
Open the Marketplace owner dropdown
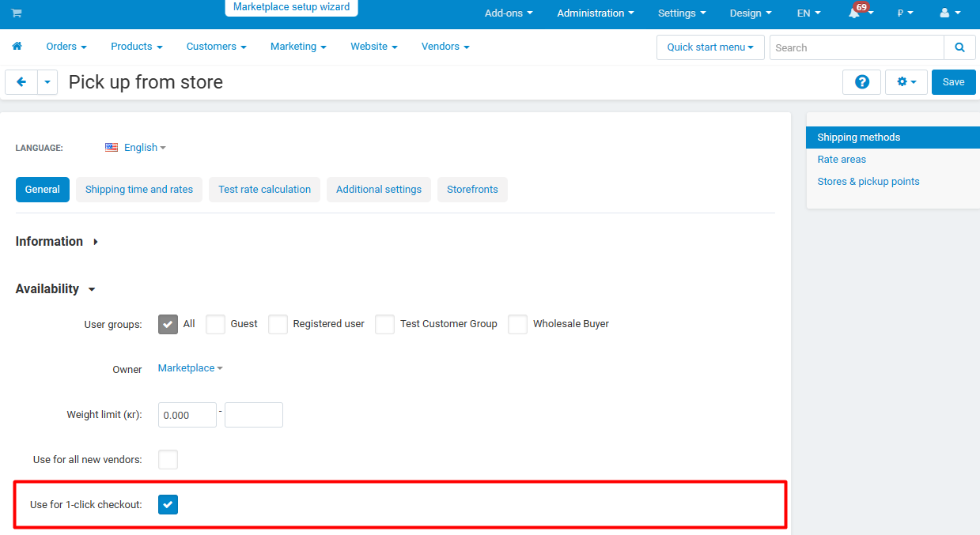[x=190, y=368]
